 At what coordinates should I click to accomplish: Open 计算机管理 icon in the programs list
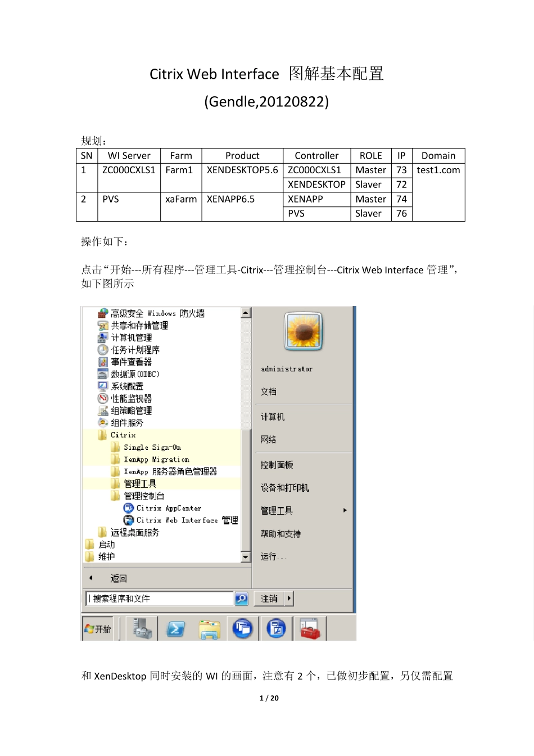point(103,337)
